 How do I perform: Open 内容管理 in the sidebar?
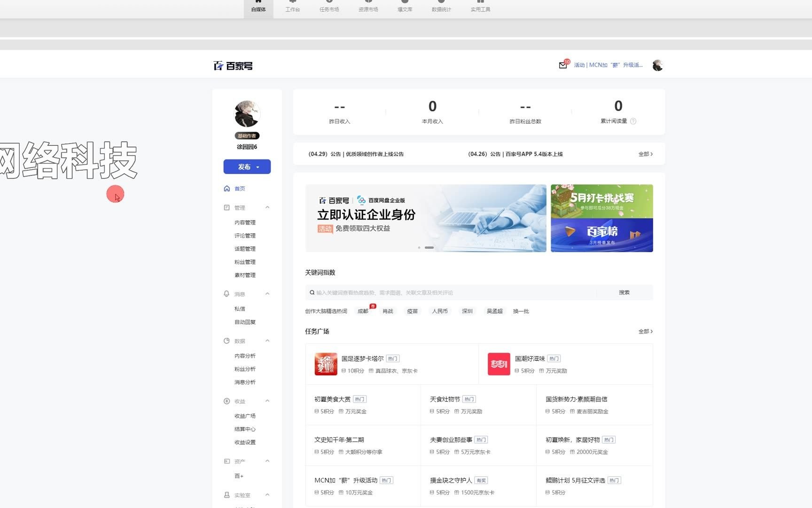(x=245, y=222)
